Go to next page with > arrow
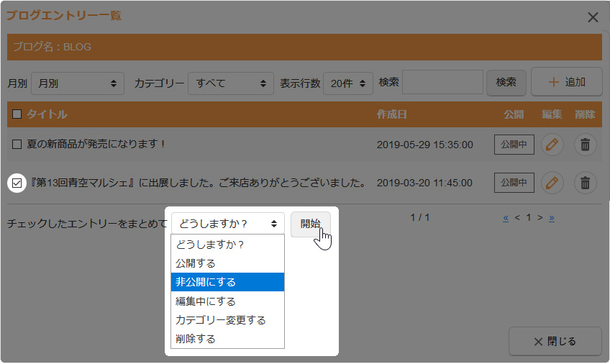This screenshot has width=610, height=364. click(x=540, y=218)
